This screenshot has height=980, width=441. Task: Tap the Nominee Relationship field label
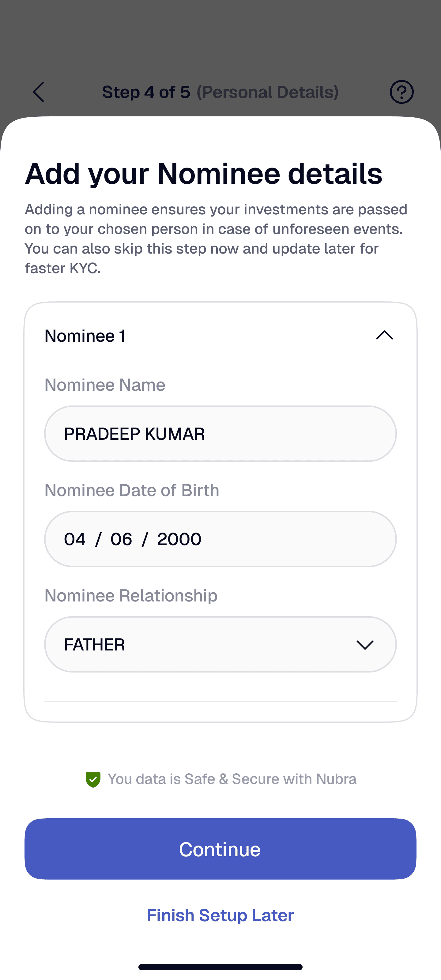[x=131, y=596]
